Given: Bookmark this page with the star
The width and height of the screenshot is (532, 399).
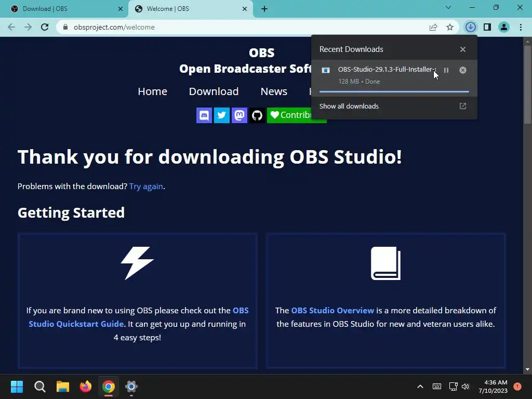Looking at the screenshot, I should (450, 27).
